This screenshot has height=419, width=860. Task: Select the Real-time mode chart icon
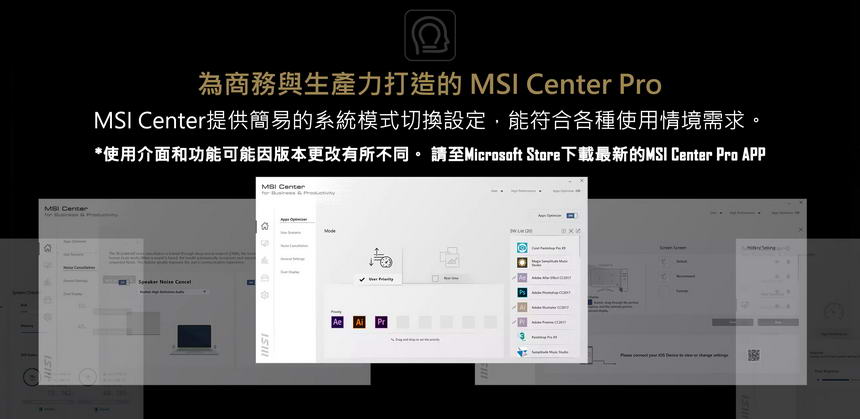click(x=449, y=257)
